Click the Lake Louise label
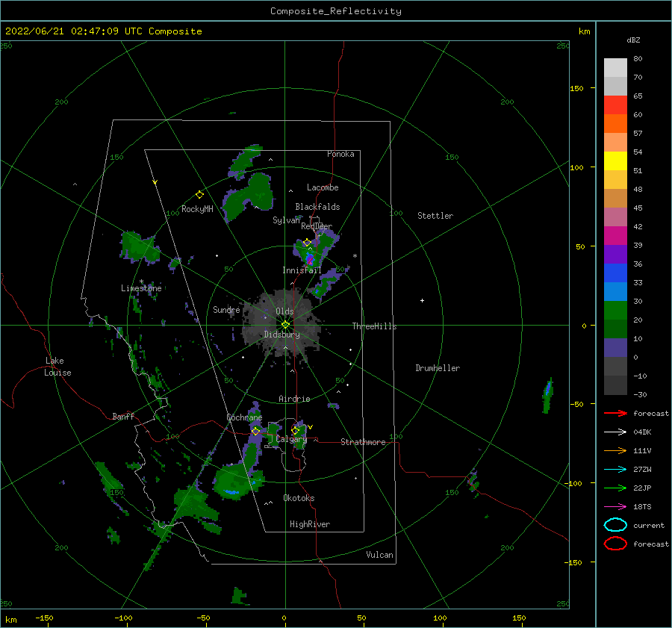672x628 pixels. [x=57, y=367]
